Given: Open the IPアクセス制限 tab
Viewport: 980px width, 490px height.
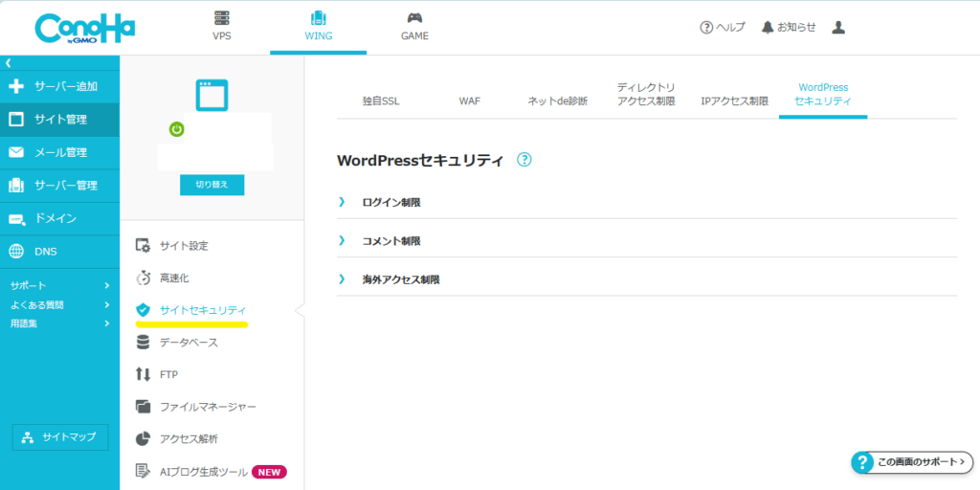Looking at the screenshot, I should click(735, 101).
